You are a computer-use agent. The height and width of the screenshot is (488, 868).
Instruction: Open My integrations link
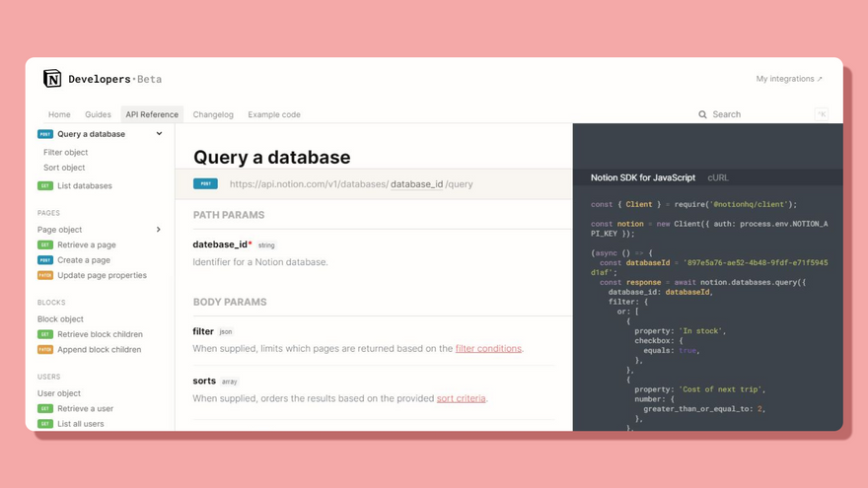coord(788,79)
